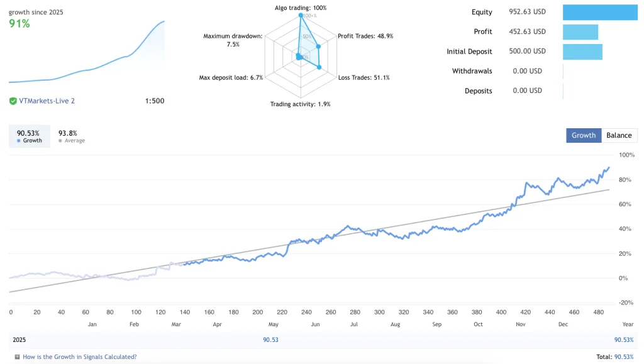Open 'How is the Growth in Signals Calculated?'
Screen dimensions: 644x364
79,357
